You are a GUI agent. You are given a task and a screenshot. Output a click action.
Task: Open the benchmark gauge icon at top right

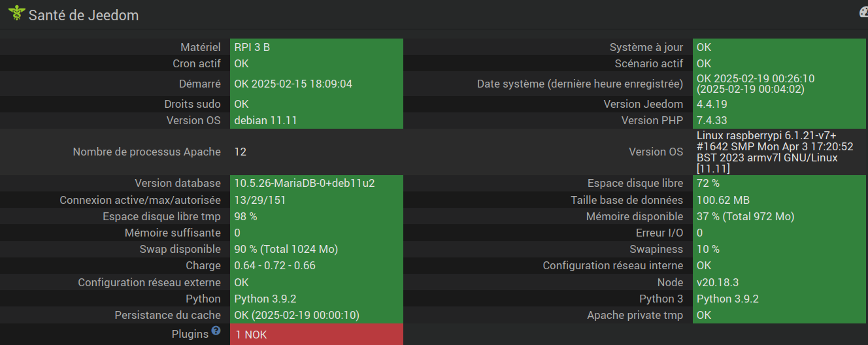pos(863,12)
